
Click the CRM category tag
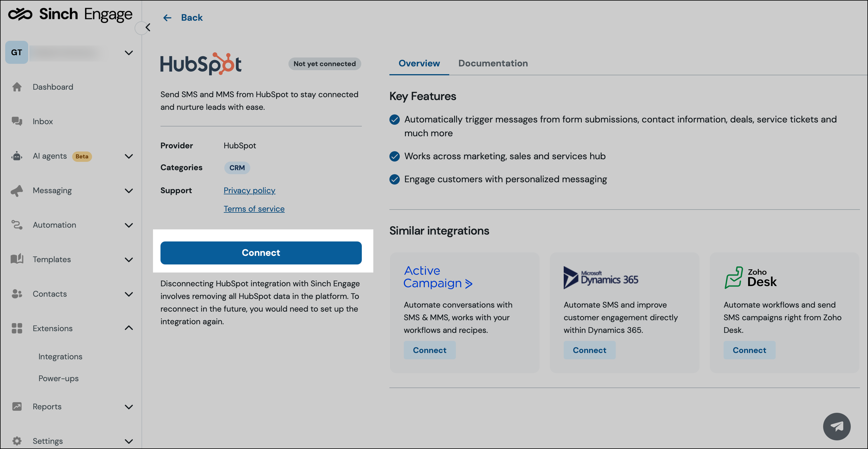coord(237,168)
